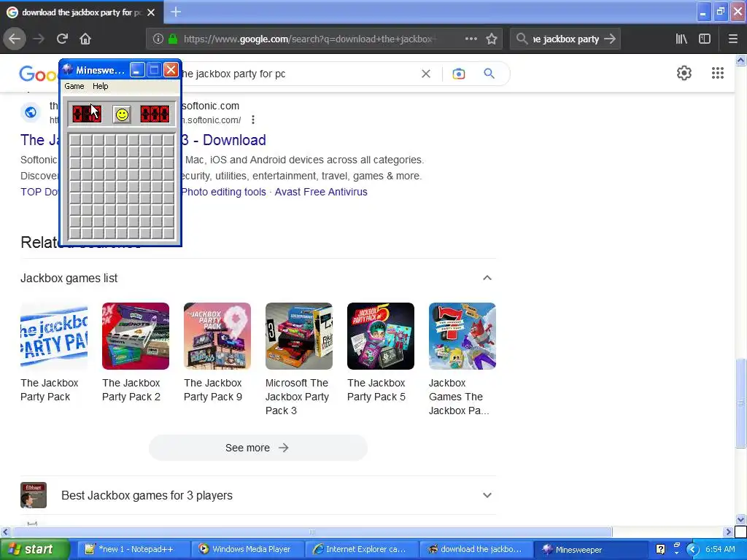Open the Windows start menu

point(34,550)
